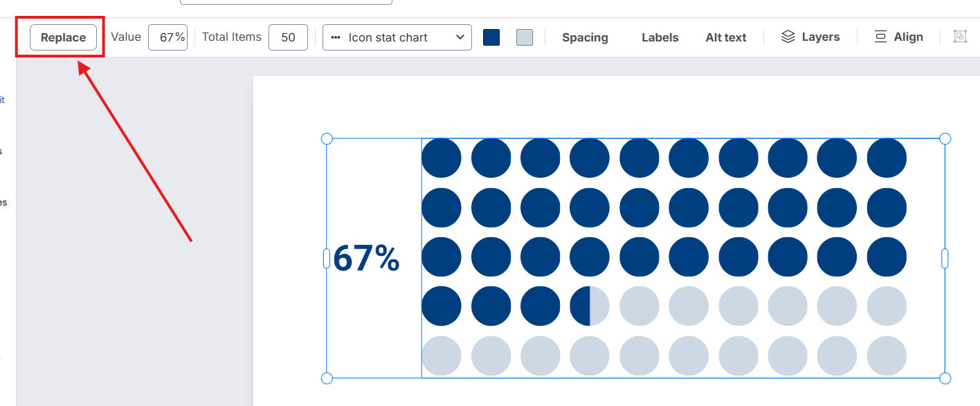
Task: Click the Replace button
Action: (63, 37)
